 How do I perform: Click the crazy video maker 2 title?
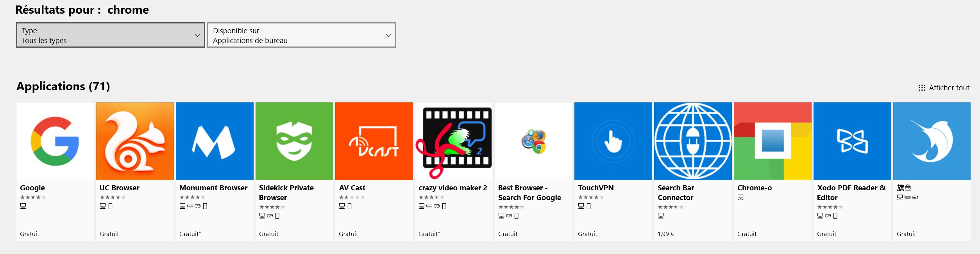(453, 188)
